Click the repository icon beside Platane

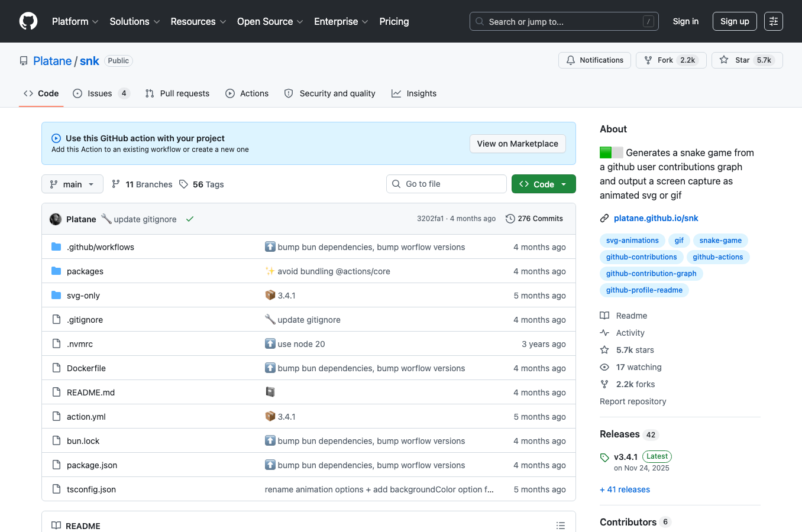tap(24, 61)
